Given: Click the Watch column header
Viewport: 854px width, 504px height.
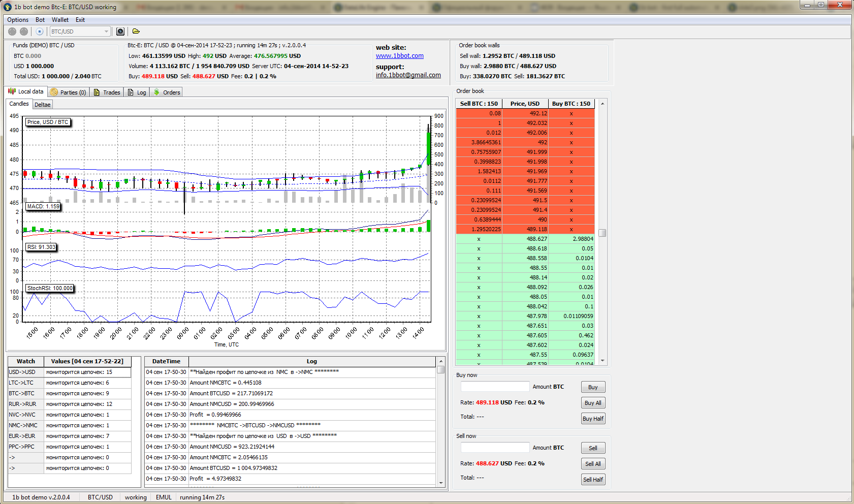Looking at the screenshot, I should [26, 361].
